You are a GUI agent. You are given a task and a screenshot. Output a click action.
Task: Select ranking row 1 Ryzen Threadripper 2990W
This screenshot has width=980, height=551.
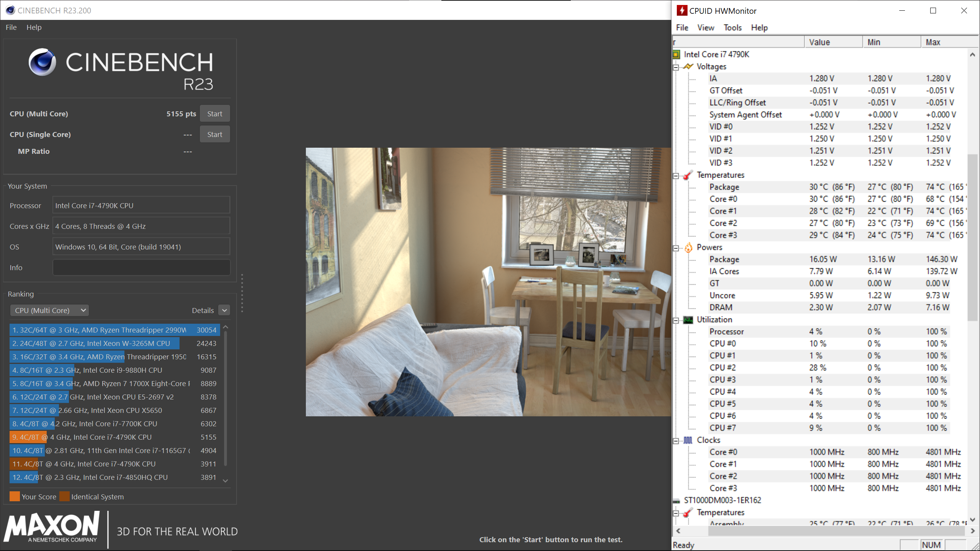coord(115,330)
